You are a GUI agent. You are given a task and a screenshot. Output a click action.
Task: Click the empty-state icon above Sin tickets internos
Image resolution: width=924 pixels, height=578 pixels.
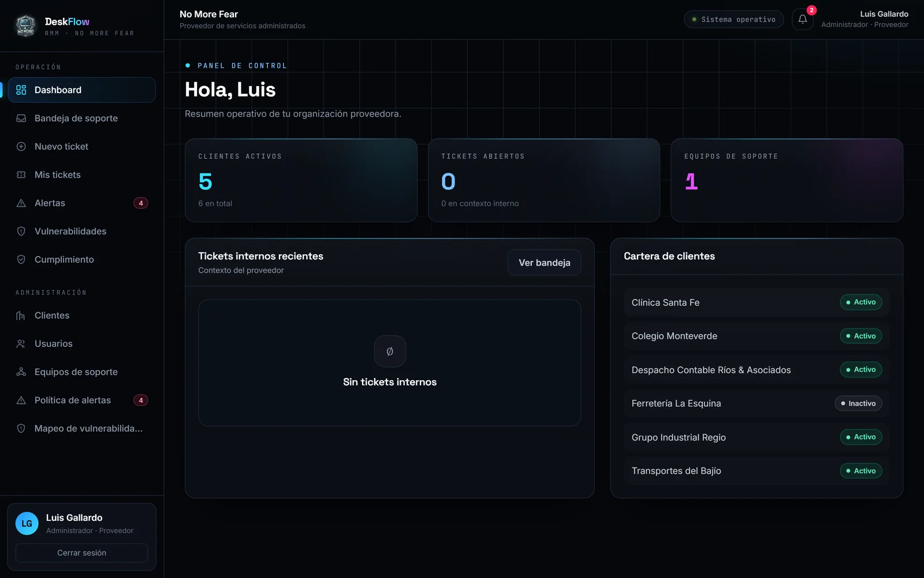click(x=390, y=351)
